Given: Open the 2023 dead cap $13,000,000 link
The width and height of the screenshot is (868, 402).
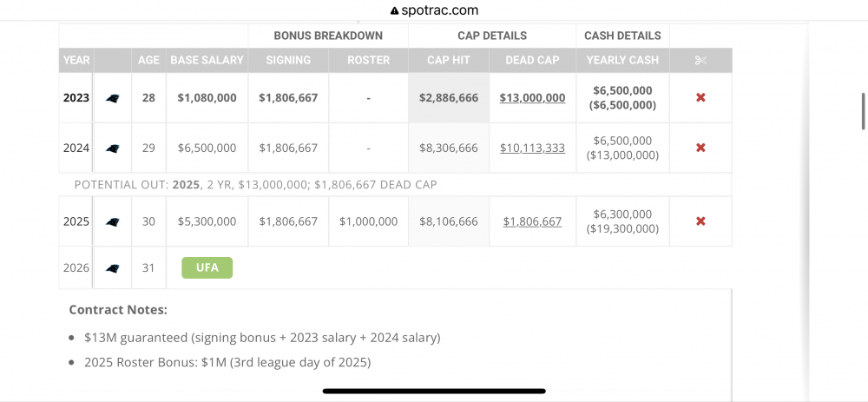Looking at the screenshot, I should tap(532, 98).
